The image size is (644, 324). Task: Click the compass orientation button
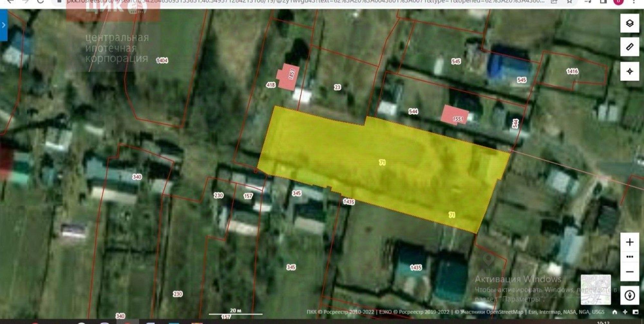click(x=630, y=295)
